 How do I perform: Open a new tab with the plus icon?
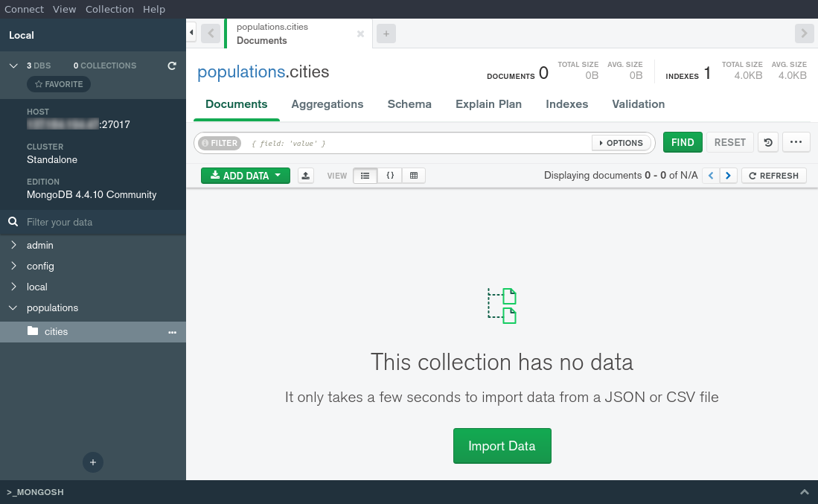(x=386, y=34)
